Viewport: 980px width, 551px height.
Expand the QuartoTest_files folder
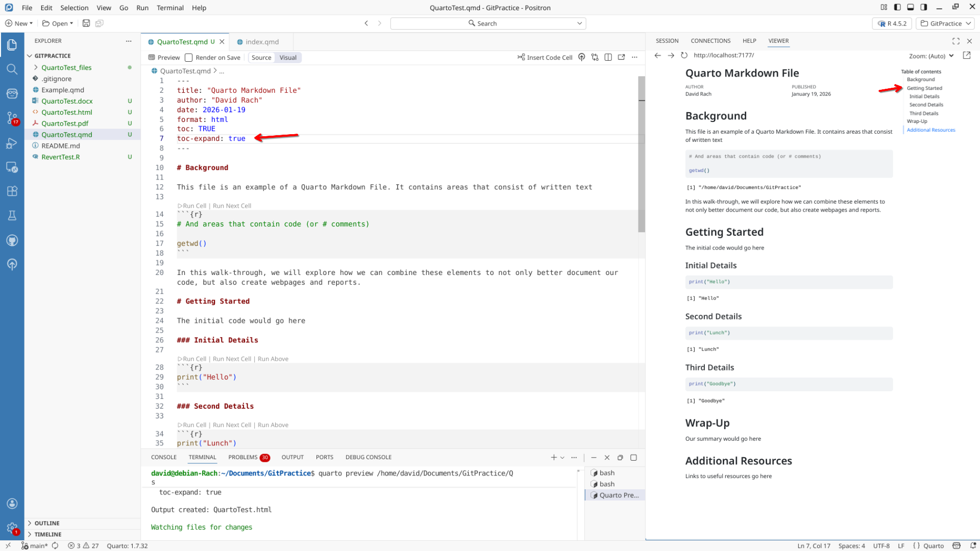[x=66, y=67]
